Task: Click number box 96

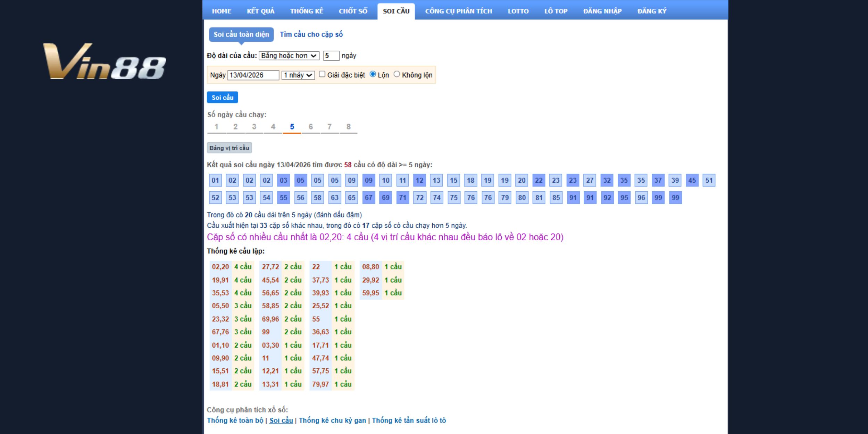Action: [x=641, y=198]
